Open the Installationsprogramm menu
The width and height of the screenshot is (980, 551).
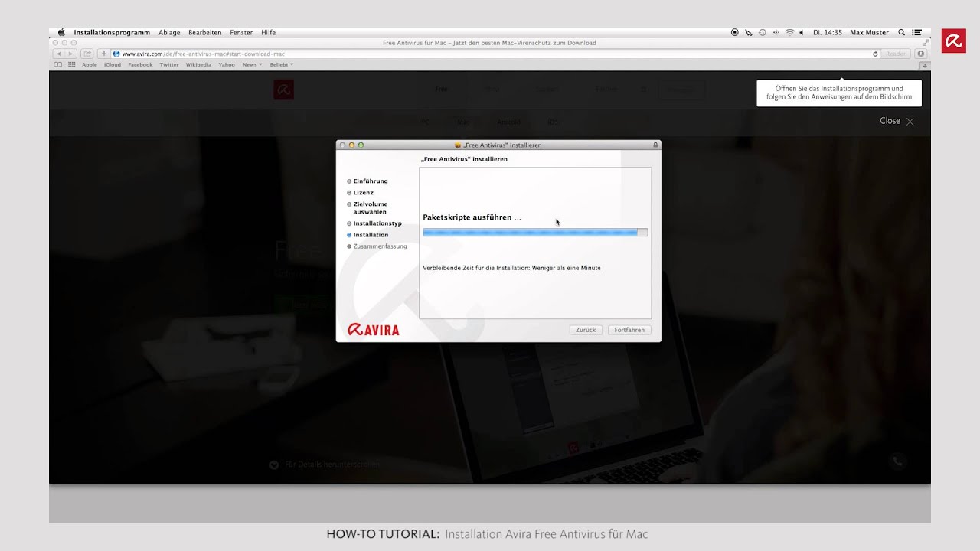112,33
